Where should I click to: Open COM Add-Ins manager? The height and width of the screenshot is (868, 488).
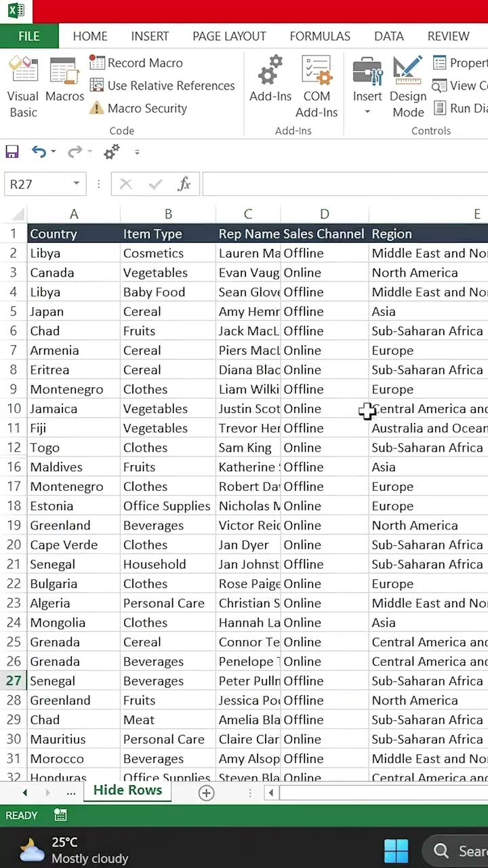coord(317,87)
